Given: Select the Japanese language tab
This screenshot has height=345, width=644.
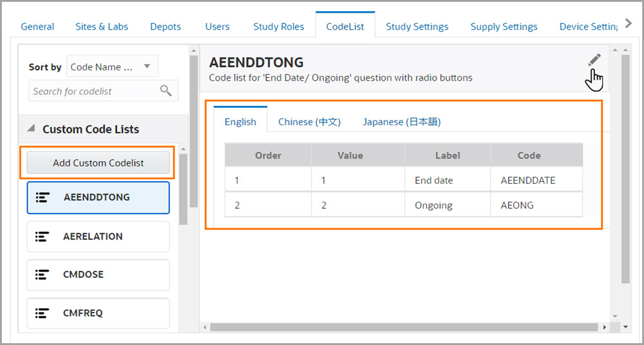Looking at the screenshot, I should [401, 121].
